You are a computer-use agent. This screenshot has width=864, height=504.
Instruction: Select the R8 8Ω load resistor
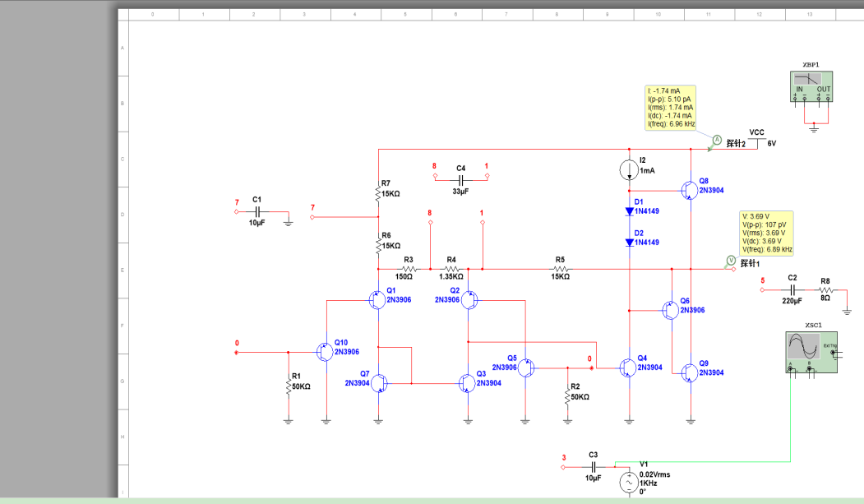coord(825,289)
